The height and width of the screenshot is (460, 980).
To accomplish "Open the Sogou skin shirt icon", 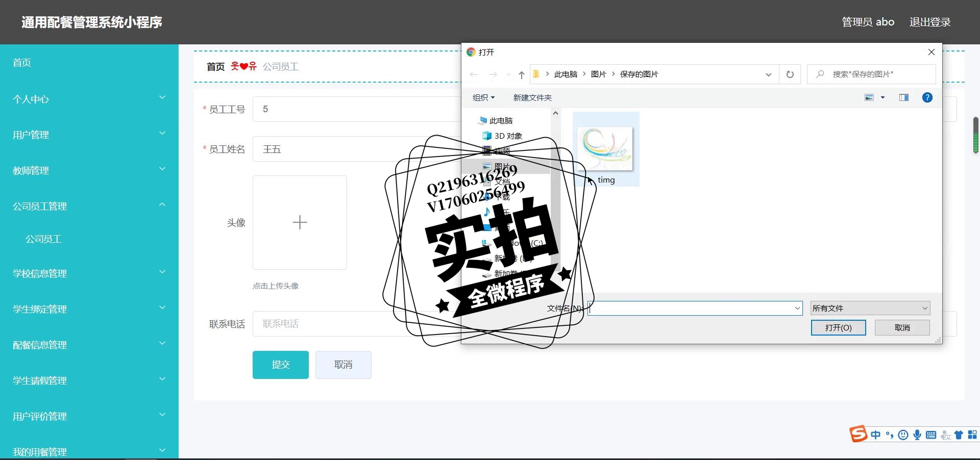I will pos(959,435).
